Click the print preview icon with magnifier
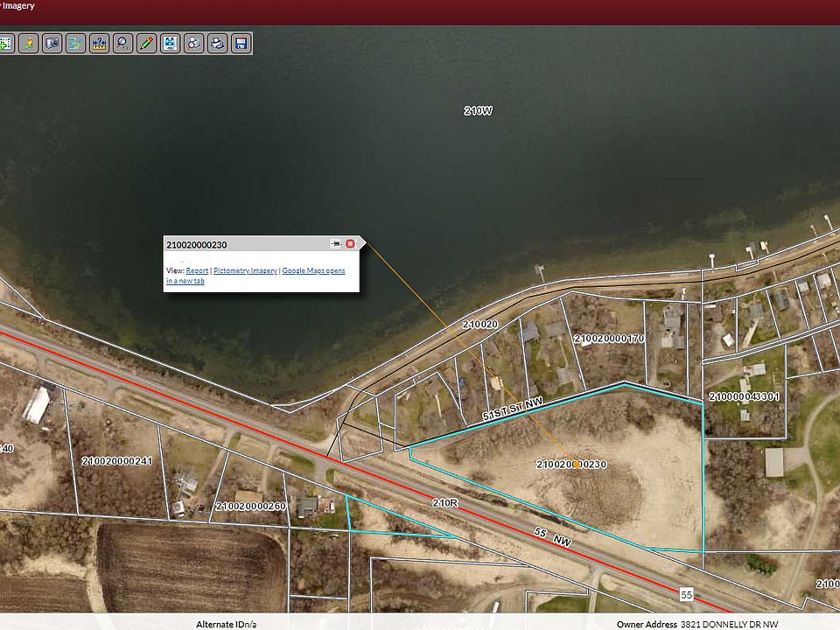This screenshot has height=630, width=840. pos(193,43)
